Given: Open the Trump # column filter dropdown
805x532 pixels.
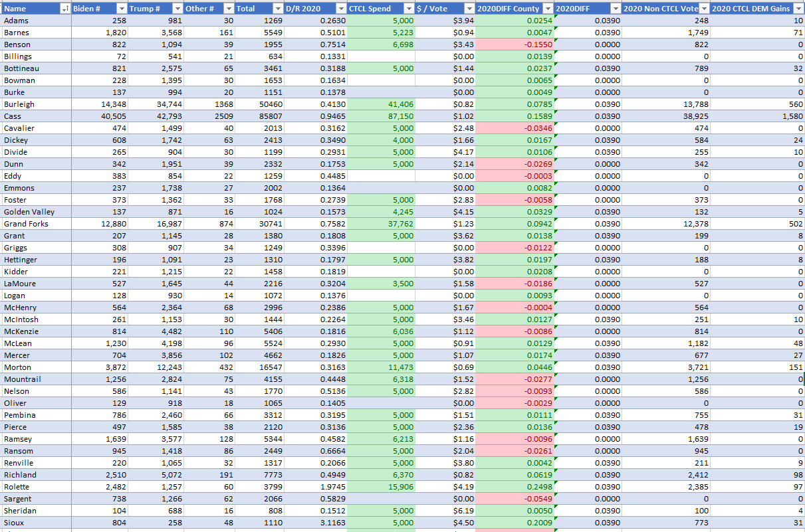Looking at the screenshot, I should (177, 9).
